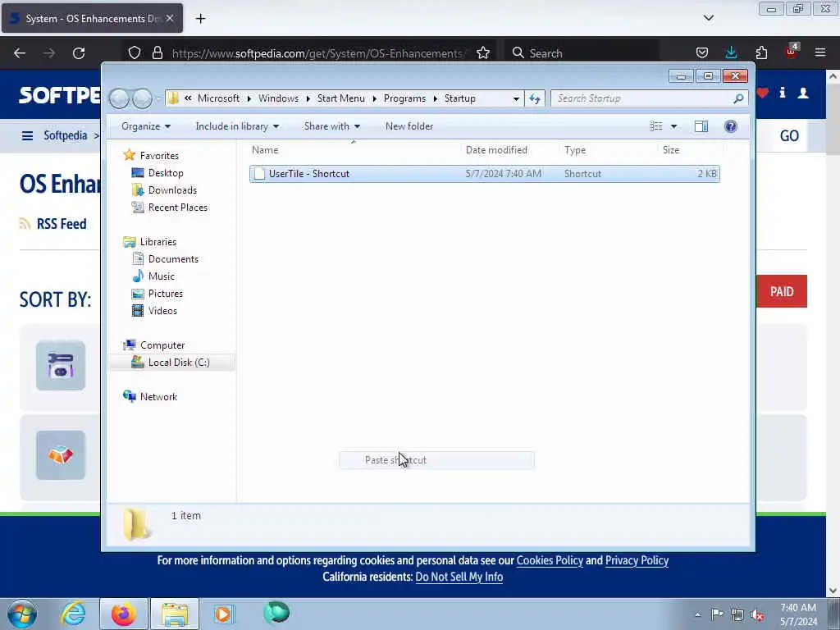Open the Privacy Policy link
The image size is (840, 630).
click(x=637, y=561)
